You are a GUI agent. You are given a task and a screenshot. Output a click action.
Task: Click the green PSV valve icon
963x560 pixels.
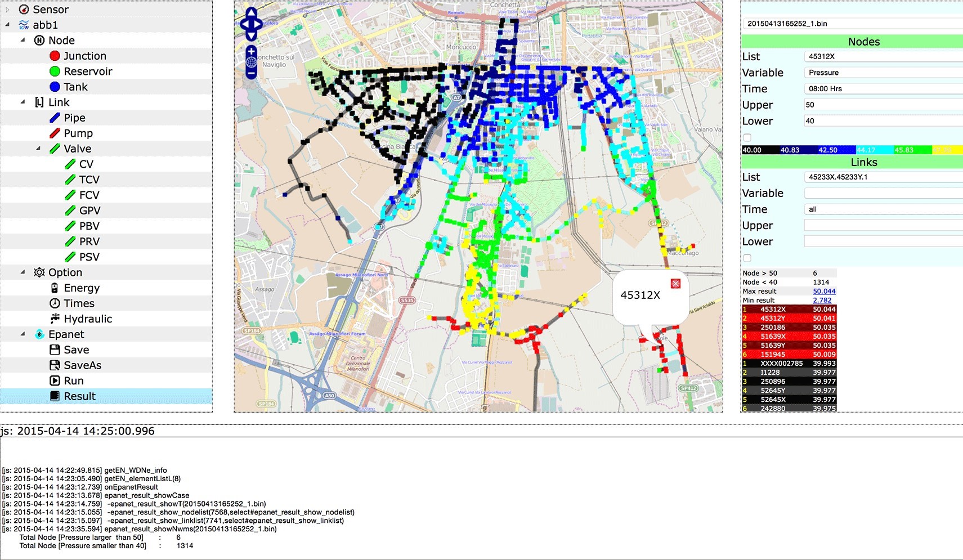(x=70, y=257)
